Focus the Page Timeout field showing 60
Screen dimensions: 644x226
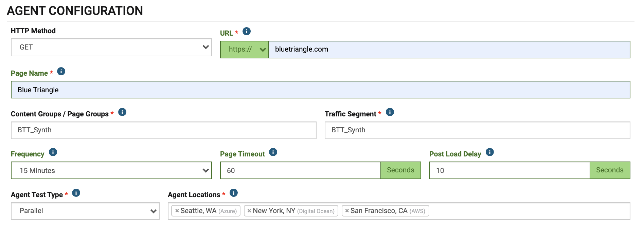tap(301, 170)
